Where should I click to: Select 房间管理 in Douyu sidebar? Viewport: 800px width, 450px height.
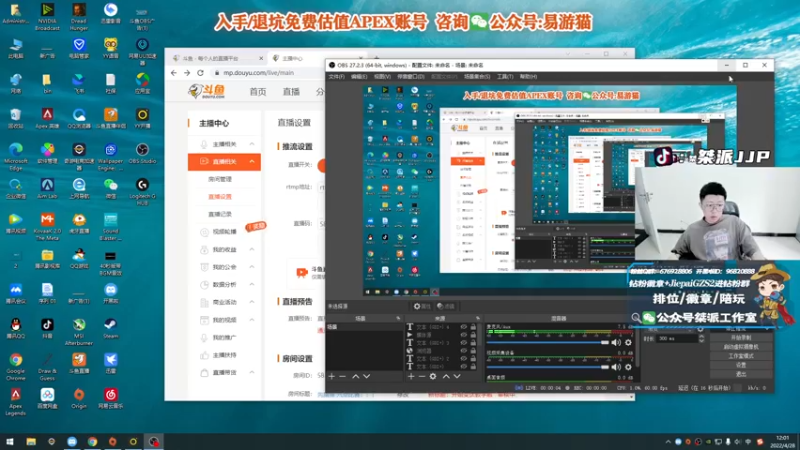(x=220, y=179)
